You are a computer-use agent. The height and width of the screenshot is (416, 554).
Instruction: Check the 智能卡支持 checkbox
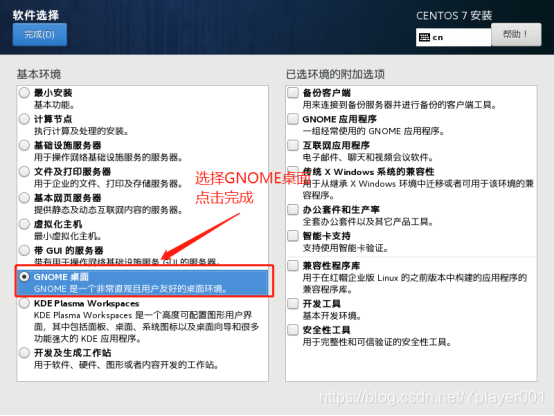click(293, 236)
